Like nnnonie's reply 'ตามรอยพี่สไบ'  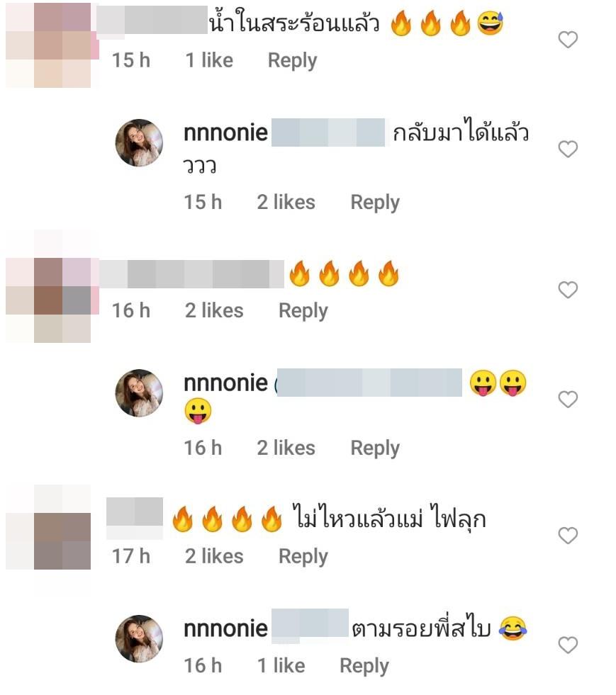click(568, 645)
